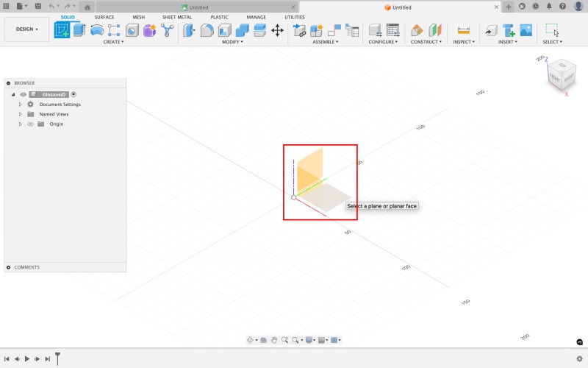Image resolution: width=588 pixels, height=368 pixels.
Task: Click the Configure model icon
Action: pos(375,30)
